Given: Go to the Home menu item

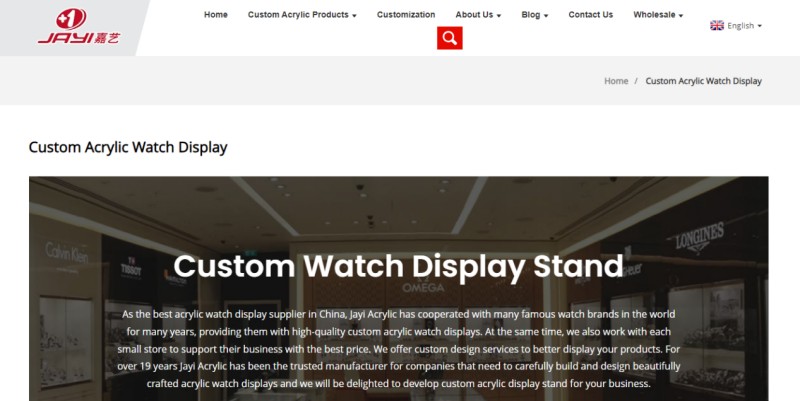Looking at the screenshot, I should click(x=216, y=15).
